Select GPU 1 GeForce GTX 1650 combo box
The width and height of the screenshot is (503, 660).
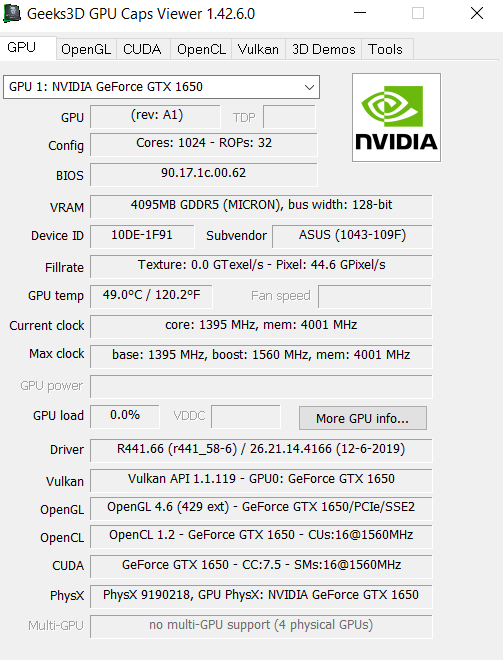(161, 87)
